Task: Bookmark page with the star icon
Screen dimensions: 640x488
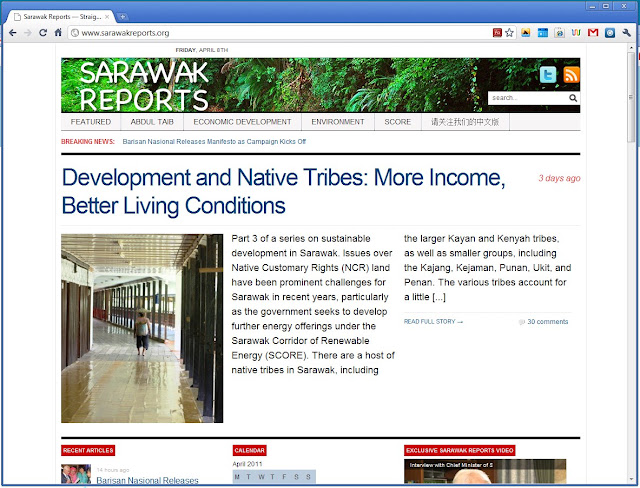Action: [x=509, y=33]
